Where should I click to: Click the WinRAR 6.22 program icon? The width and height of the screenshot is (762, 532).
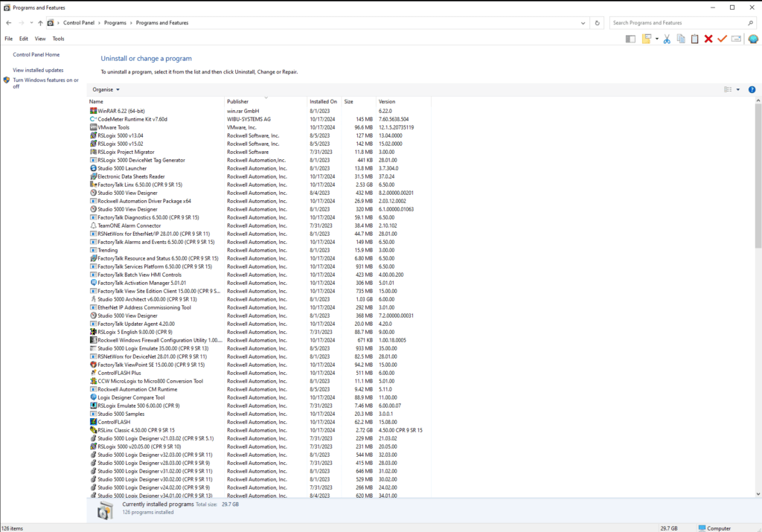coord(93,111)
